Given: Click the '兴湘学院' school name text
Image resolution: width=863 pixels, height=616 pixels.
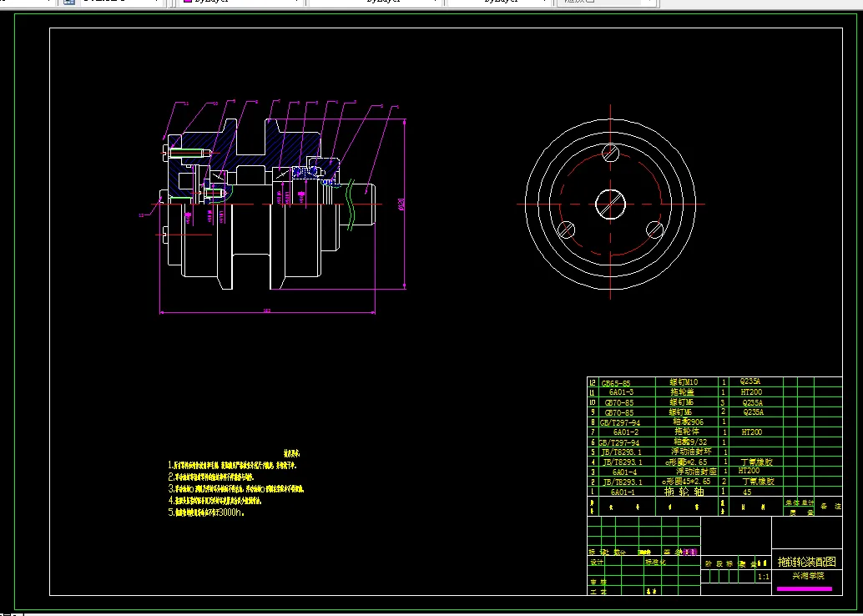Looking at the screenshot, I should [808, 577].
